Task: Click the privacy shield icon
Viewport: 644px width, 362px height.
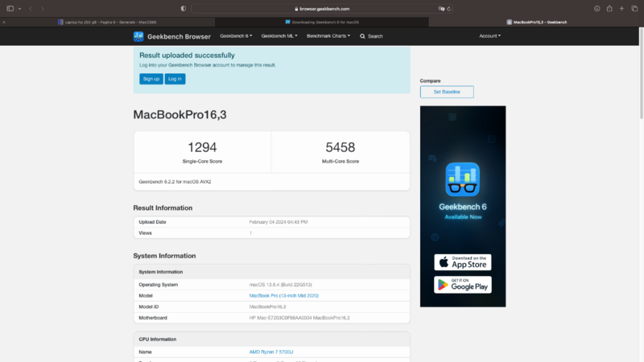Action: click(184, 9)
